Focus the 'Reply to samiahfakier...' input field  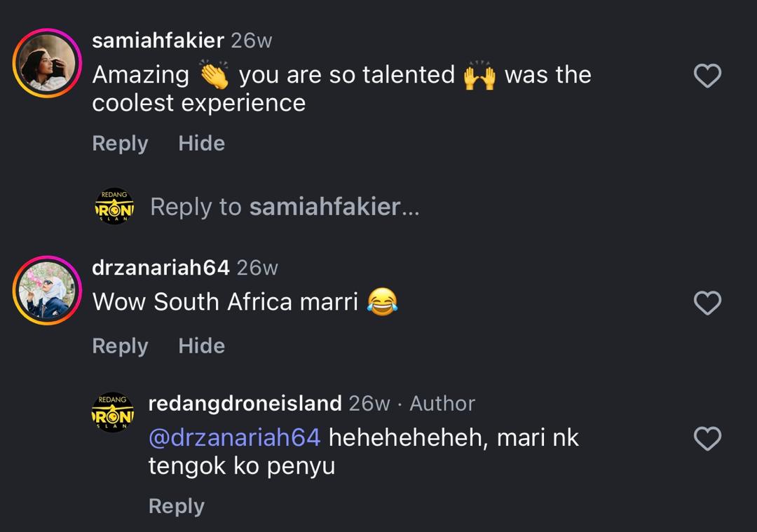(285, 207)
